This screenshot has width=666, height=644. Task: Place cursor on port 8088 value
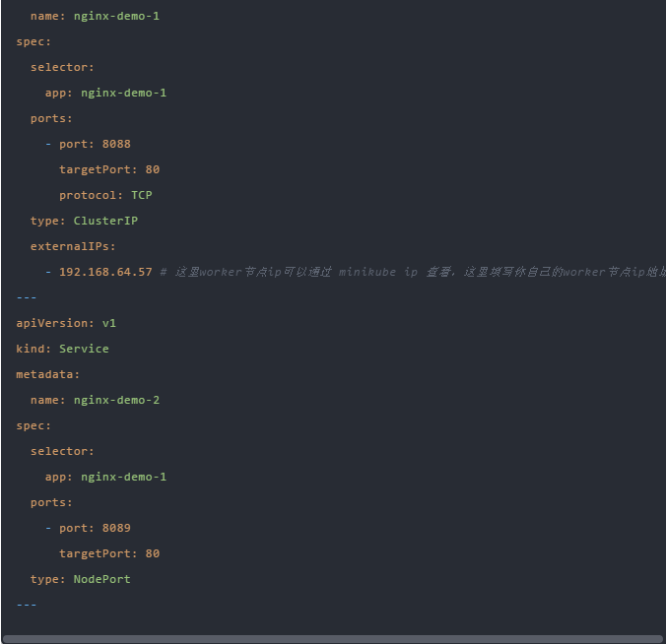point(116,144)
